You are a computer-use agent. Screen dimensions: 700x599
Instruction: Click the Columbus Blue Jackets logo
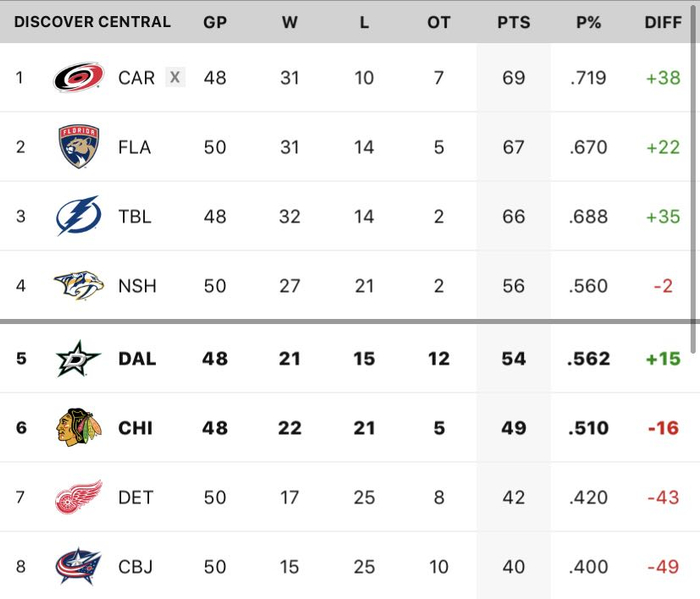click(x=78, y=567)
